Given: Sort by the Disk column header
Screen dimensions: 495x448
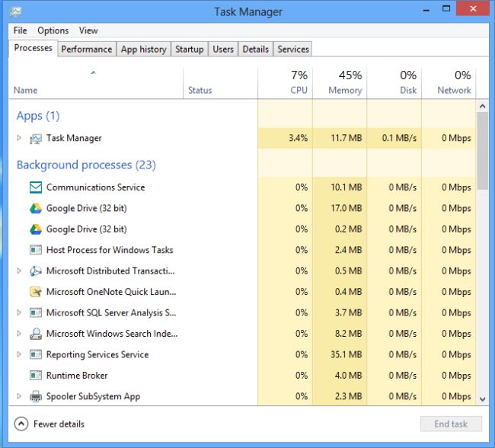Looking at the screenshot, I should pyautogui.click(x=394, y=83).
